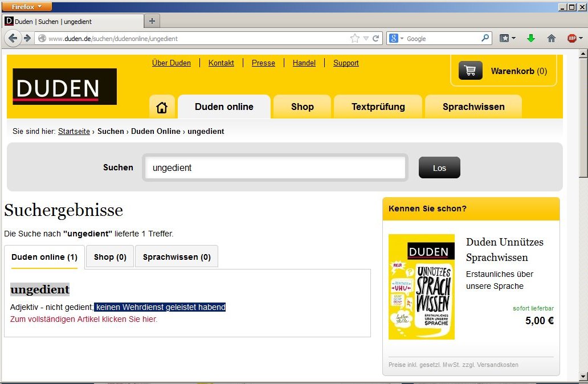This screenshot has height=384, width=588.
Task: Open Über Duden link
Action: pos(171,63)
